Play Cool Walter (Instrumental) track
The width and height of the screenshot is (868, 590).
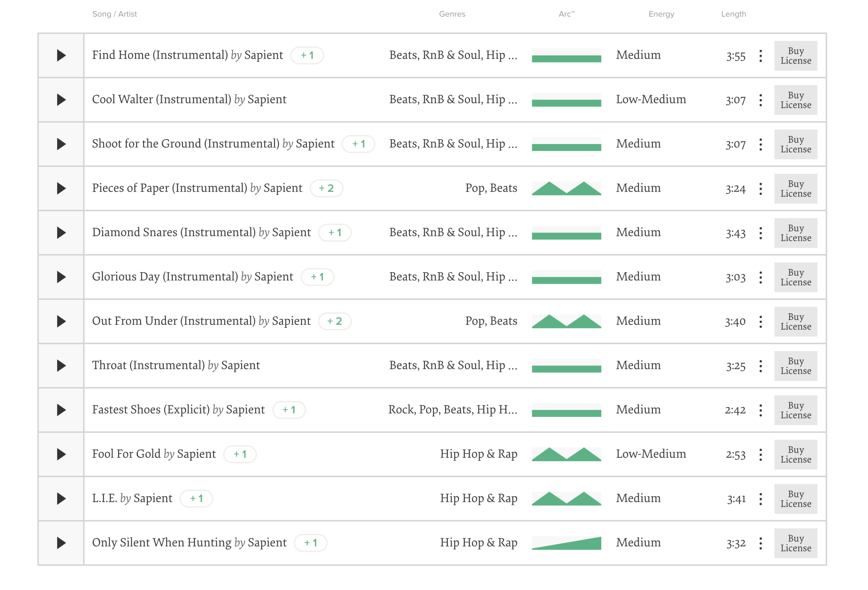click(x=61, y=100)
